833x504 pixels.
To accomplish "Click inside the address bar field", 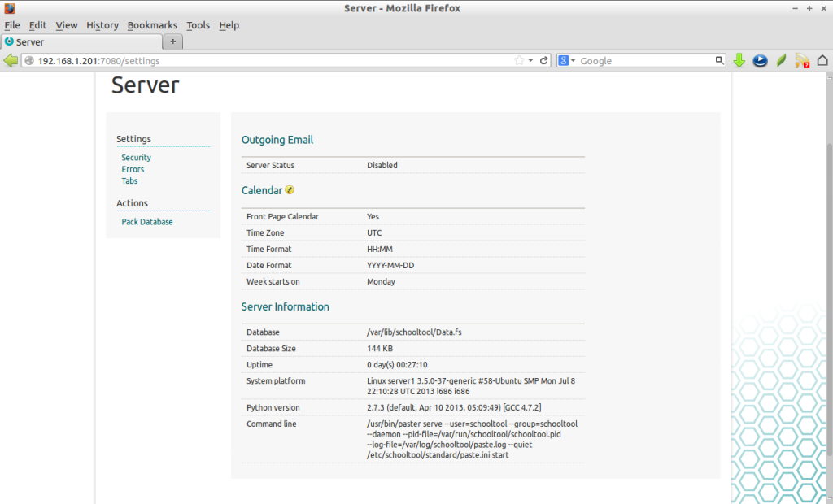I will [244, 60].
